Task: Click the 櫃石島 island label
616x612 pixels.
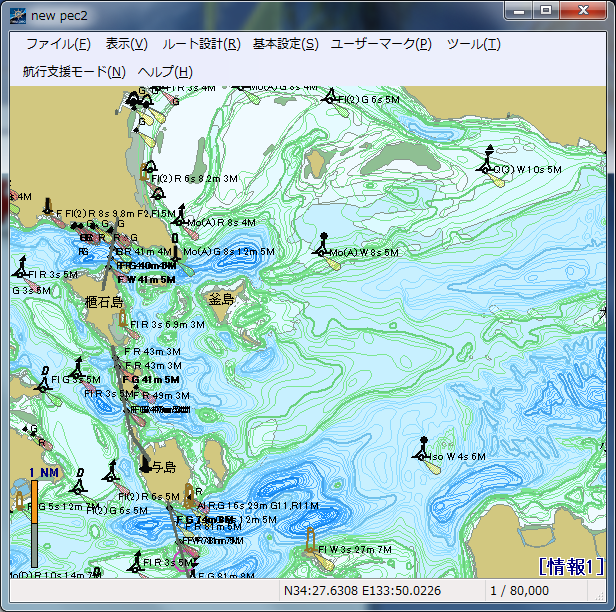Action: coord(104,302)
